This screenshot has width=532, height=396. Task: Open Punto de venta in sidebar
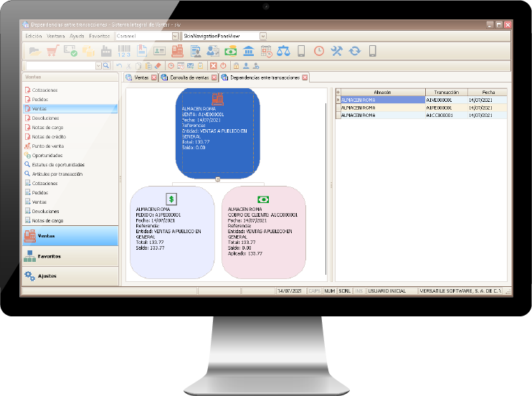[x=48, y=146]
